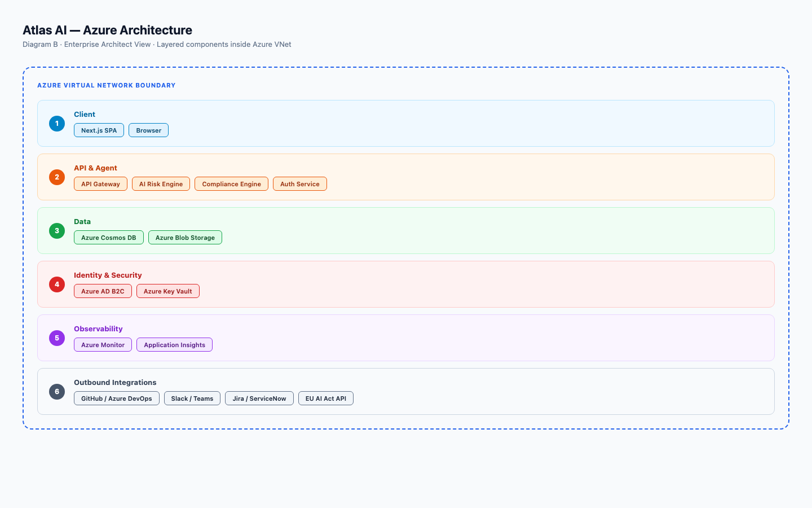Click the API & Agent layer heading

[95, 168]
